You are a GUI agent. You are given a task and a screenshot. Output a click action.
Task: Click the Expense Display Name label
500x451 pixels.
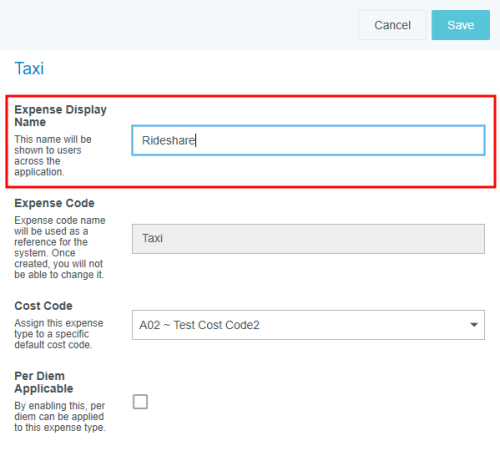(x=60, y=116)
